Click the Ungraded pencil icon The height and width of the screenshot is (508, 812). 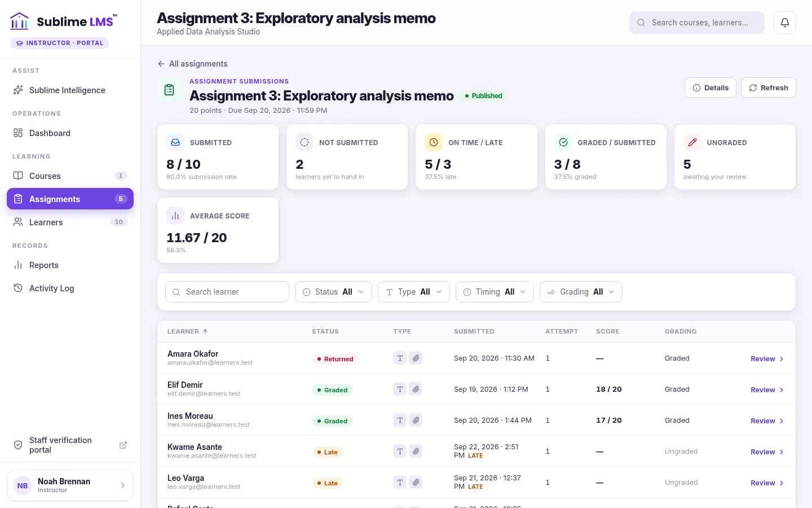coord(692,142)
